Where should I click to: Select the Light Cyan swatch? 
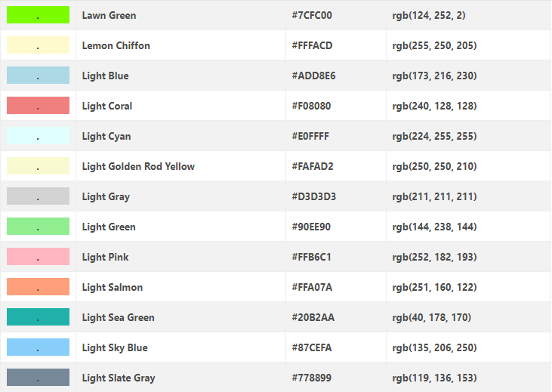(x=38, y=136)
